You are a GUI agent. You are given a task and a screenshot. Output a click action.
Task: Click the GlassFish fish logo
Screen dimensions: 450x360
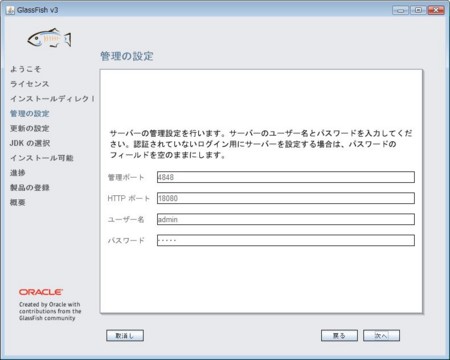[49, 38]
